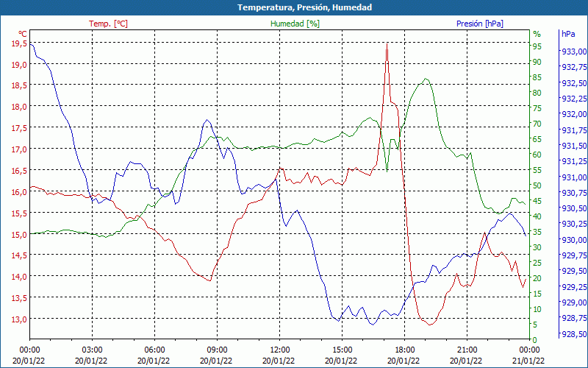Click the 931,00 pressure axis value
The image size is (588, 368).
tap(574, 177)
